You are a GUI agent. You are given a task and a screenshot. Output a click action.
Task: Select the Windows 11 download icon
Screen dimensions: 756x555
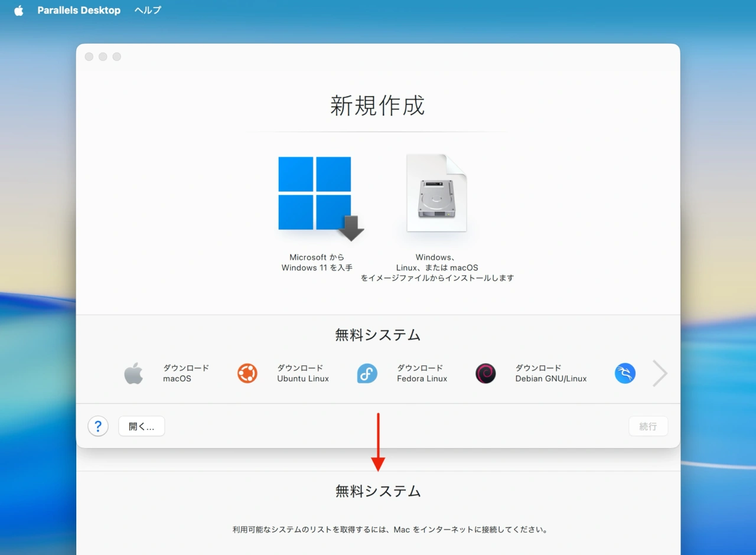[x=315, y=194]
